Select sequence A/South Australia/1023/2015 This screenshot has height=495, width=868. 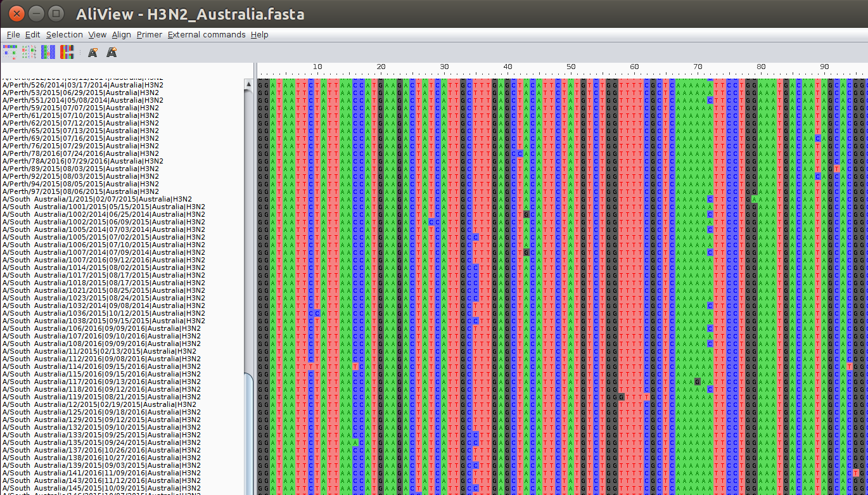(104, 298)
